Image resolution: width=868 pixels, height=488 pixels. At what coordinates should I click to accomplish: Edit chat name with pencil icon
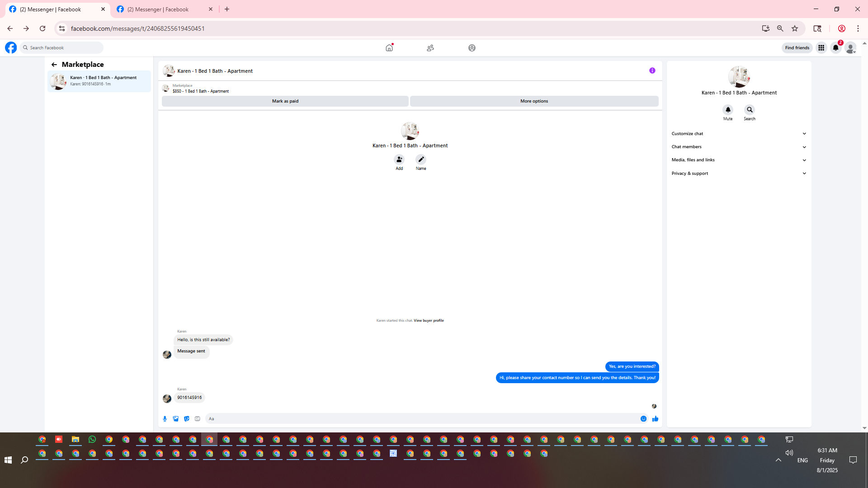(x=421, y=160)
